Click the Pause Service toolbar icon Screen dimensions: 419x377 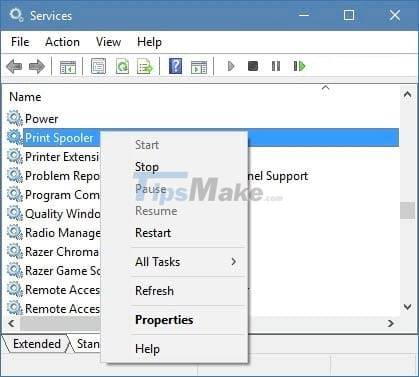point(276,66)
